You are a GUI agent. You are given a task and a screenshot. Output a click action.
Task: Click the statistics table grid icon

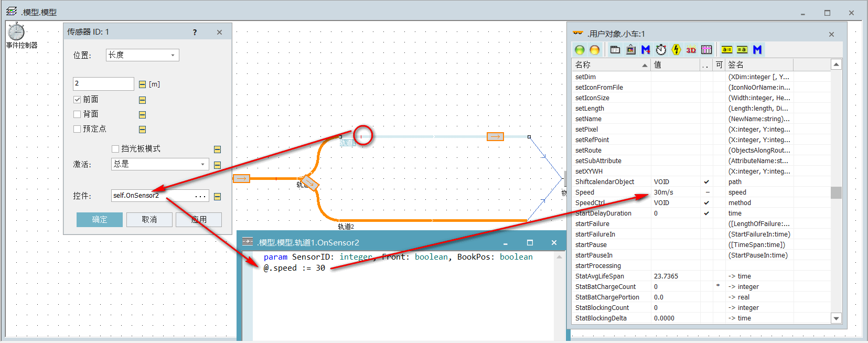[x=706, y=50]
